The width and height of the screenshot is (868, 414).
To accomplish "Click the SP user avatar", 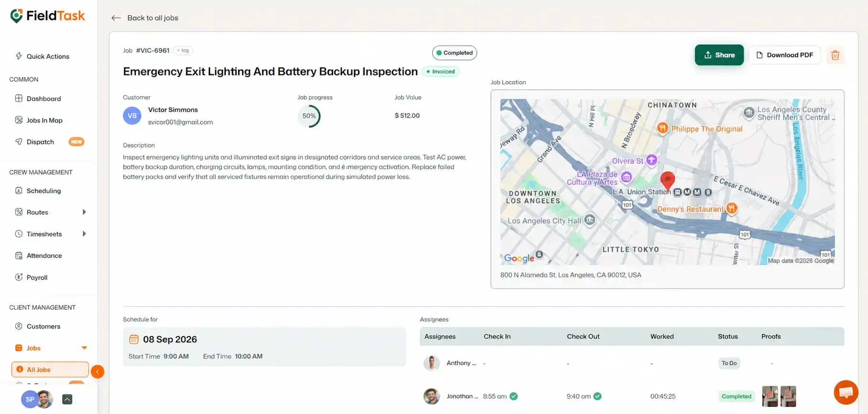I will click(x=30, y=399).
